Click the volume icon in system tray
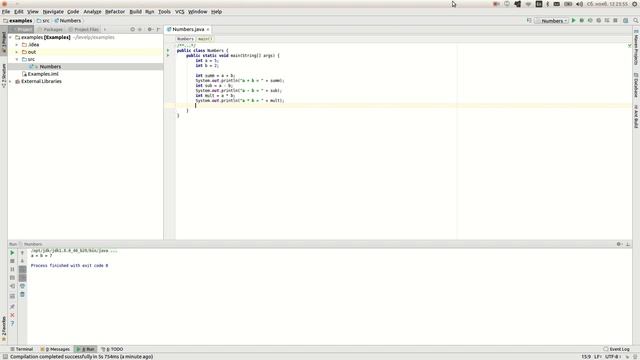 (x=579, y=4)
